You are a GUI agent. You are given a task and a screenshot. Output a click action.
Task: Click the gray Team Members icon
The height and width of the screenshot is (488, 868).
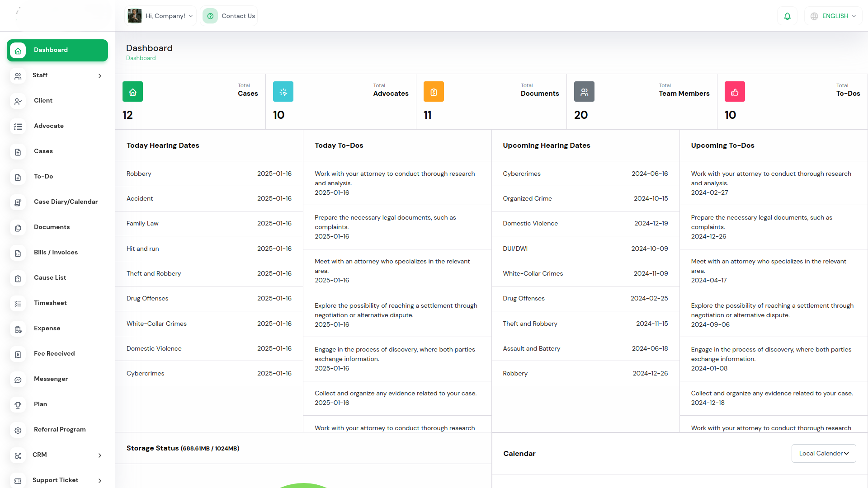click(x=584, y=92)
